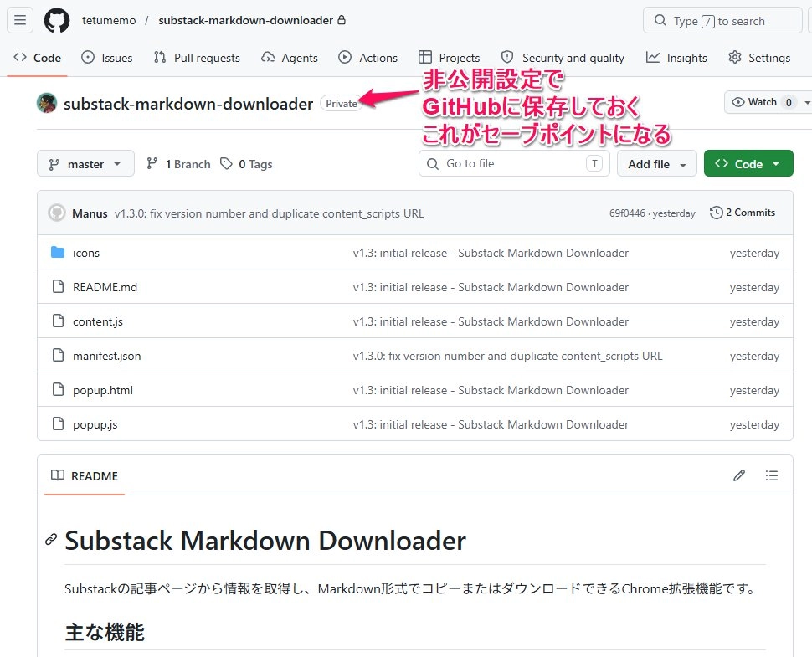
Task: Edit README with the pencil icon
Action: (x=739, y=475)
